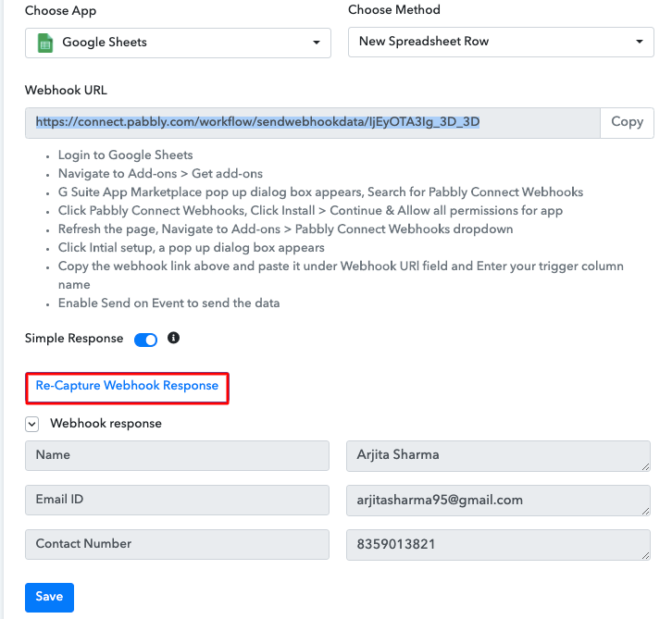Image resolution: width=672 pixels, height=619 pixels.
Task: Click the 'G Suite App Marketplace' instruction line
Action: point(320,192)
